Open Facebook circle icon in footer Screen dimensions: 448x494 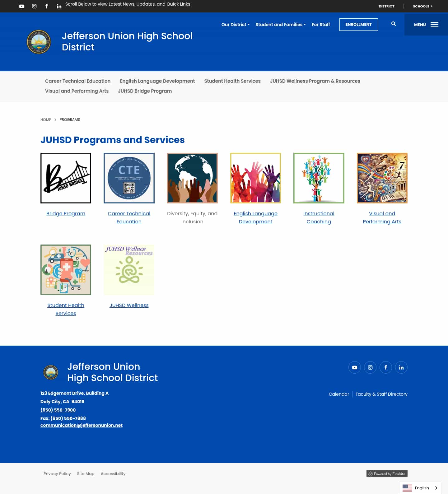click(386, 367)
